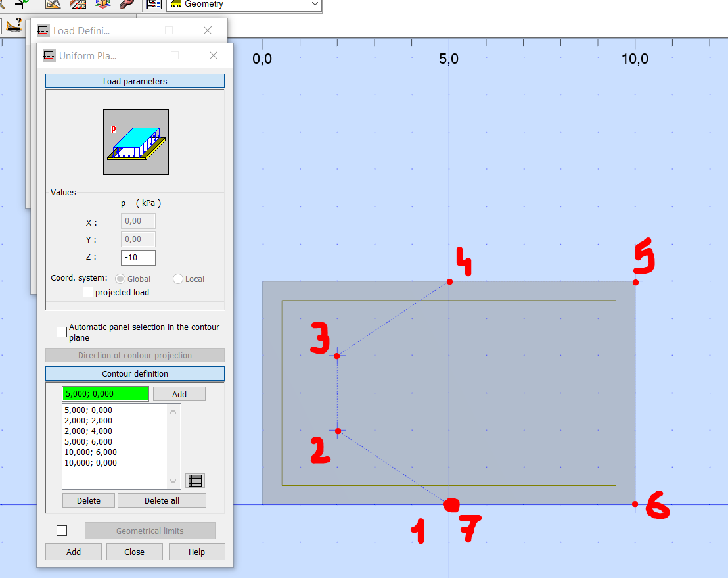Screen dimensions: 728x578
Task: Click the Load parameters header
Action: coord(134,81)
